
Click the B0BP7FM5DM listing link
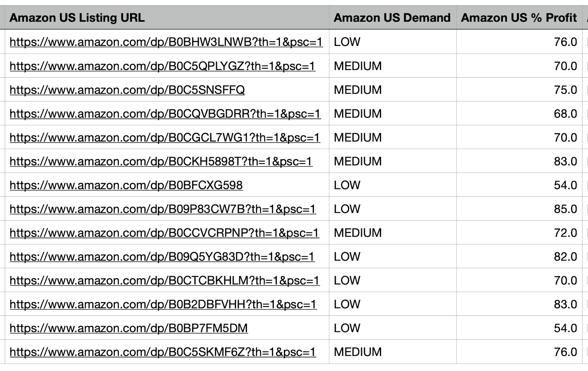point(129,328)
